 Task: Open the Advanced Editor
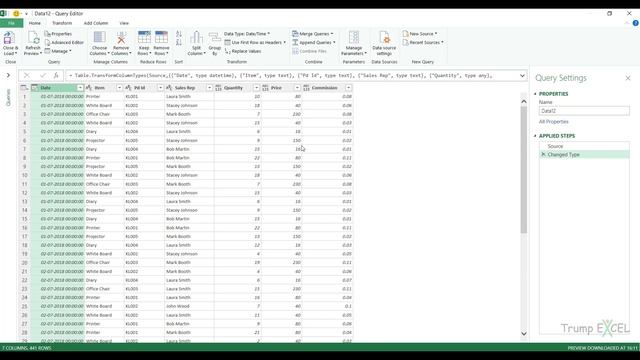point(64,42)
